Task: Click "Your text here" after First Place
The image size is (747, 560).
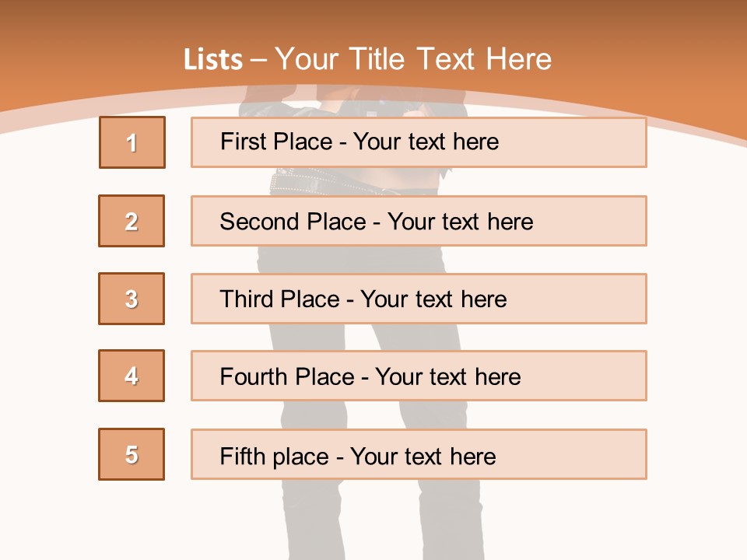Action: [426, 142]
